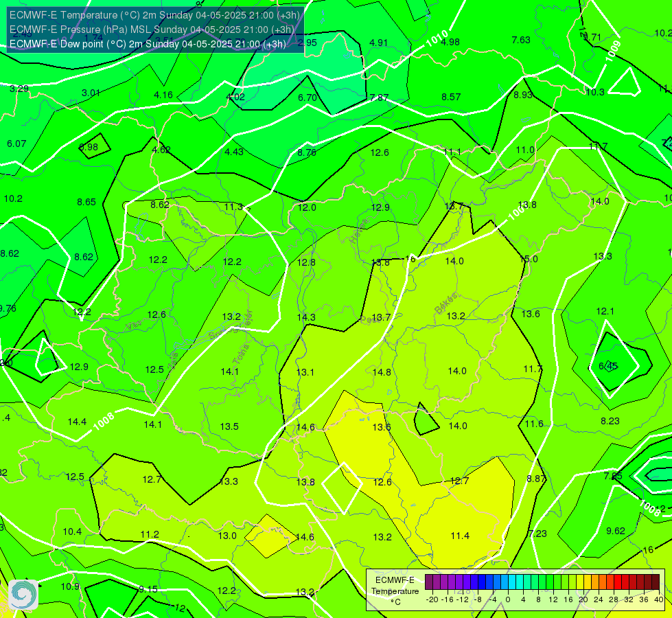Click the map value 6.07

(x=16, y=144)
